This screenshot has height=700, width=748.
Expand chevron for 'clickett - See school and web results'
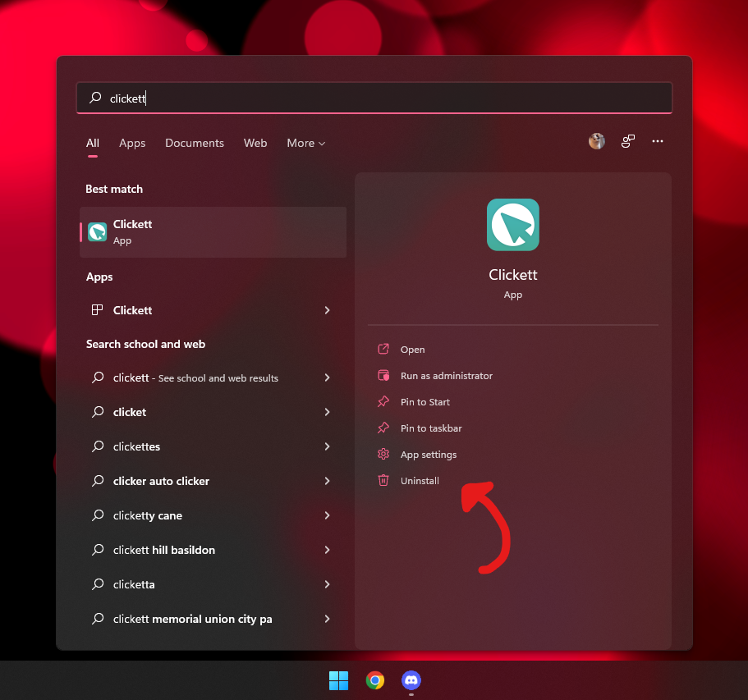pos(328,377)
